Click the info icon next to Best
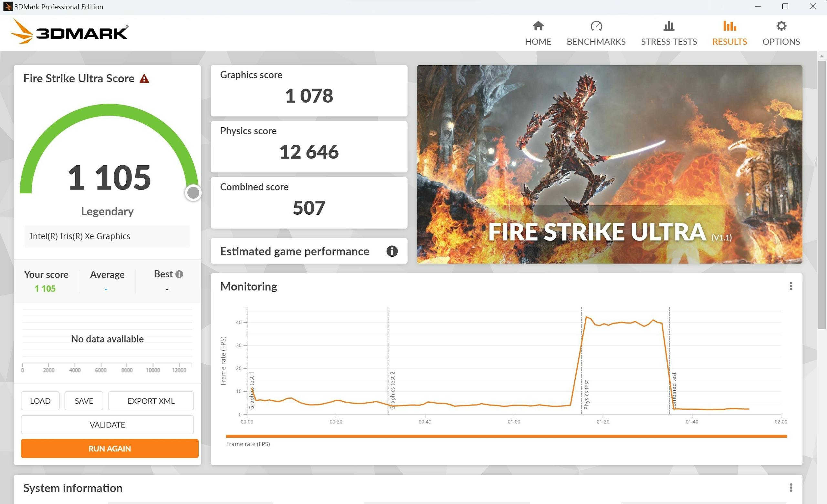This screenshot has width=827, height=504. [179, 274]
